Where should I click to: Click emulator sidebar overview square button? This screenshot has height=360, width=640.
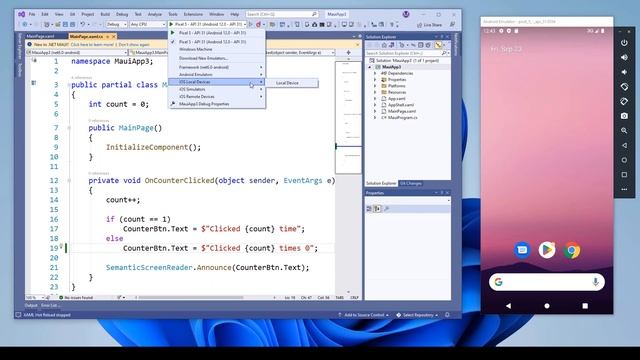[624, 175]
